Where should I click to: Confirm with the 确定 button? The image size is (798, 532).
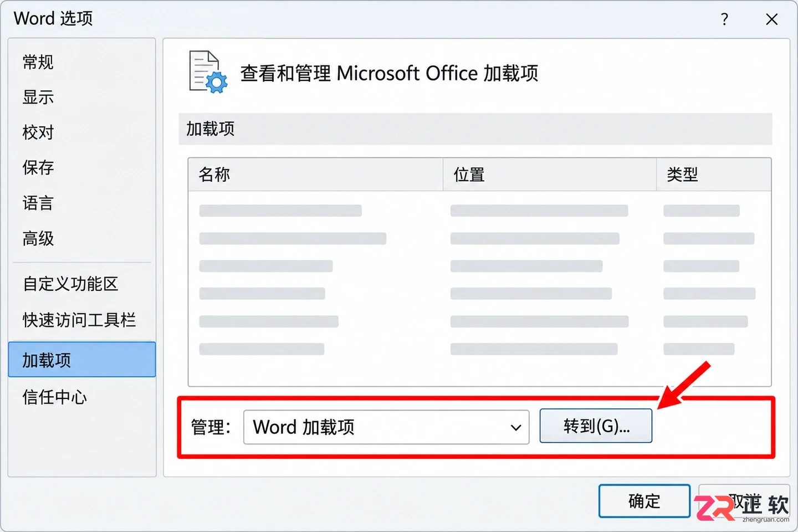click(x=644, y=502)
